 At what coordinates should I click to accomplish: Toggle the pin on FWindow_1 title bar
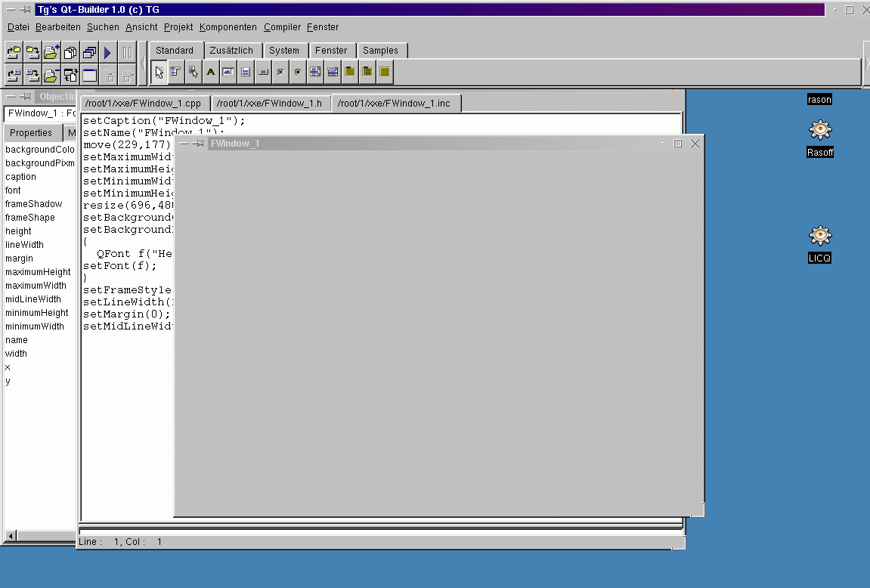(197, 143)
